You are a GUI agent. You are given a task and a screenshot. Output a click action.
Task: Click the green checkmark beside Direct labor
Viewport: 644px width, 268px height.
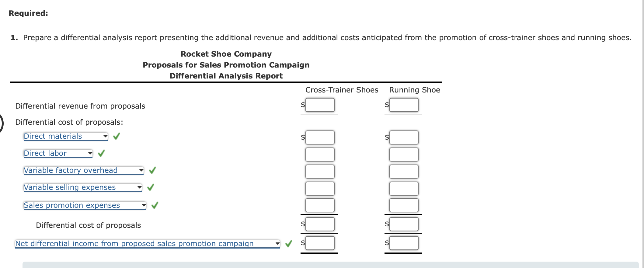click(101, 153)
